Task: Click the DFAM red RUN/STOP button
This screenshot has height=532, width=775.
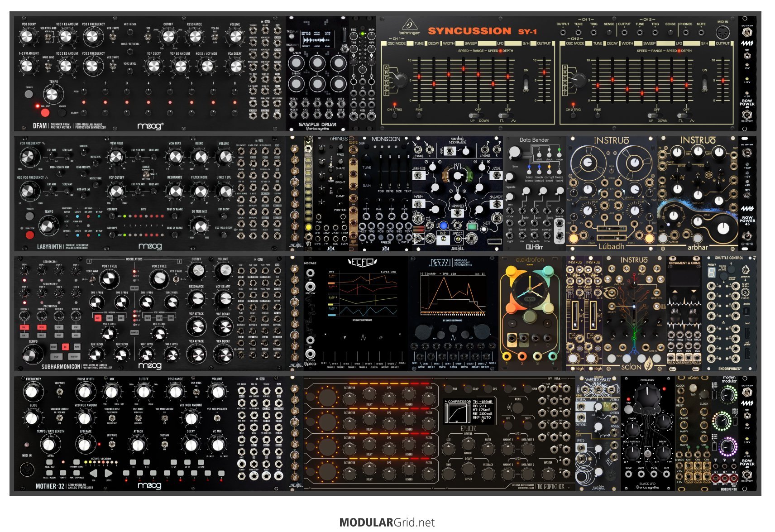Action: pyautogui.click(x=45, y=113)
